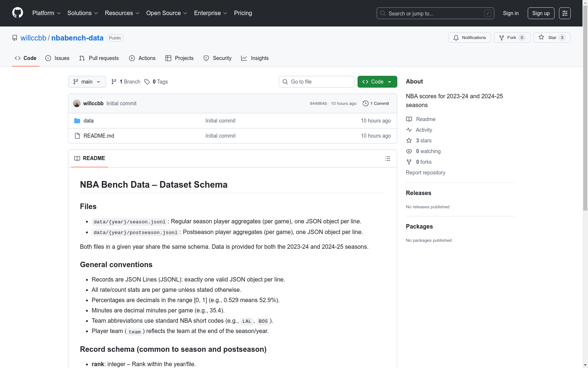Viewport: 588px width, 368px height.
Task: Open the data folder icon
Action: click(x=77, y=121)
